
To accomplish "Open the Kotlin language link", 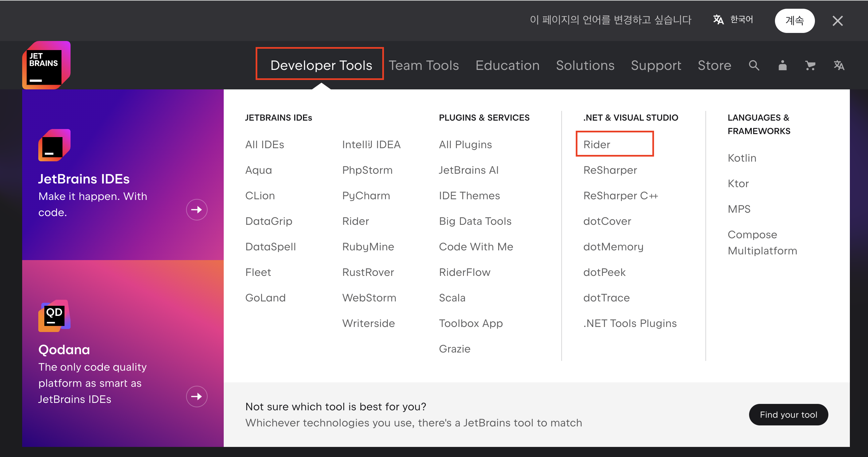I will pyautogui.click(x=742, y=158).
